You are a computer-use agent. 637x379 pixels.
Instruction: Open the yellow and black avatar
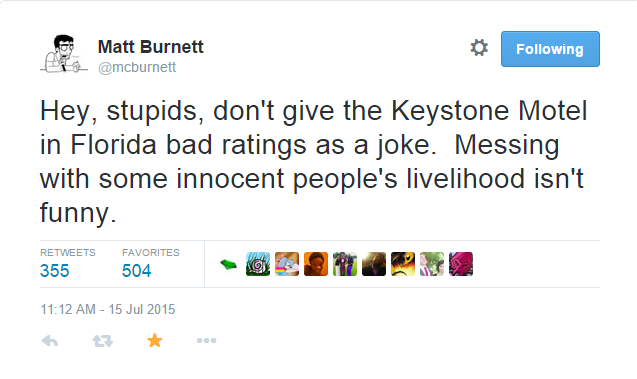(403, 264)
